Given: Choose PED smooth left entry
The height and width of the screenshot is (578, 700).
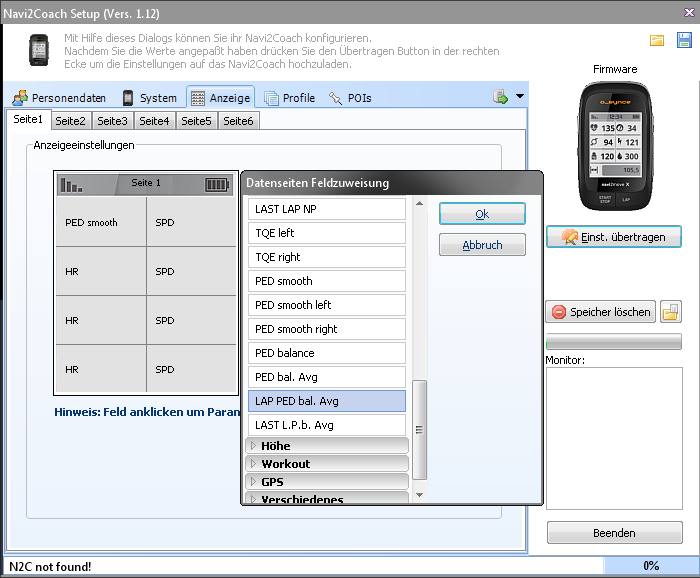Looking at the screenshot, I should [x=327, y=305].
